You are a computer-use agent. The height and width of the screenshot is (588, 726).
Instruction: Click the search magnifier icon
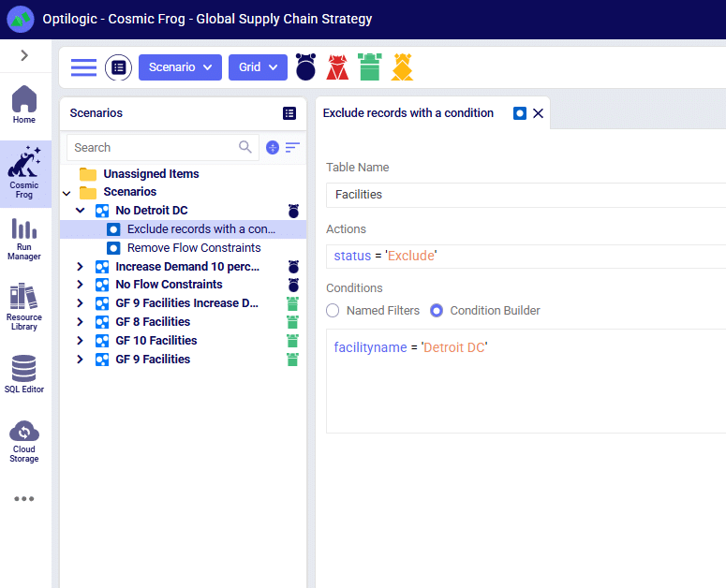pyautogui.click(x=244, y=147)
